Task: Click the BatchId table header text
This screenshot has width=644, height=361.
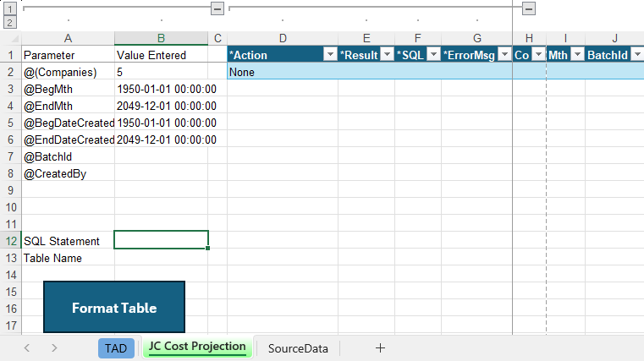Action: click(608, 55)
